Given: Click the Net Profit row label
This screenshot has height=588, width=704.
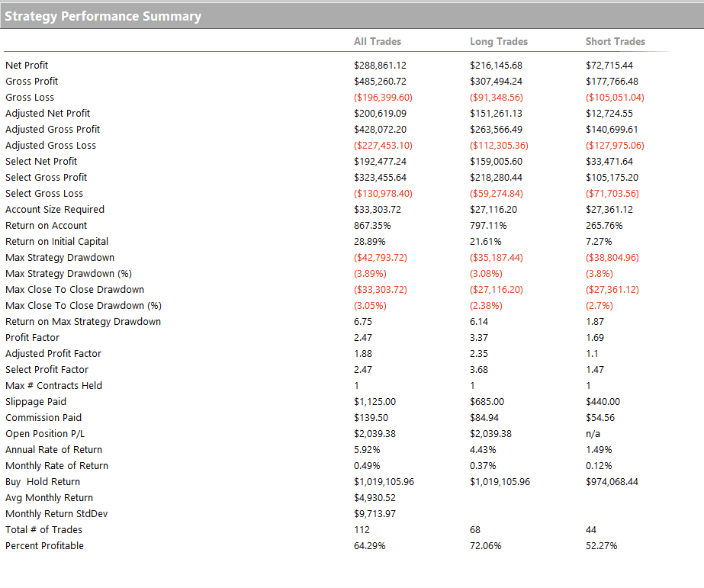Looking at the screenshot, I should [x=27, y=66].
